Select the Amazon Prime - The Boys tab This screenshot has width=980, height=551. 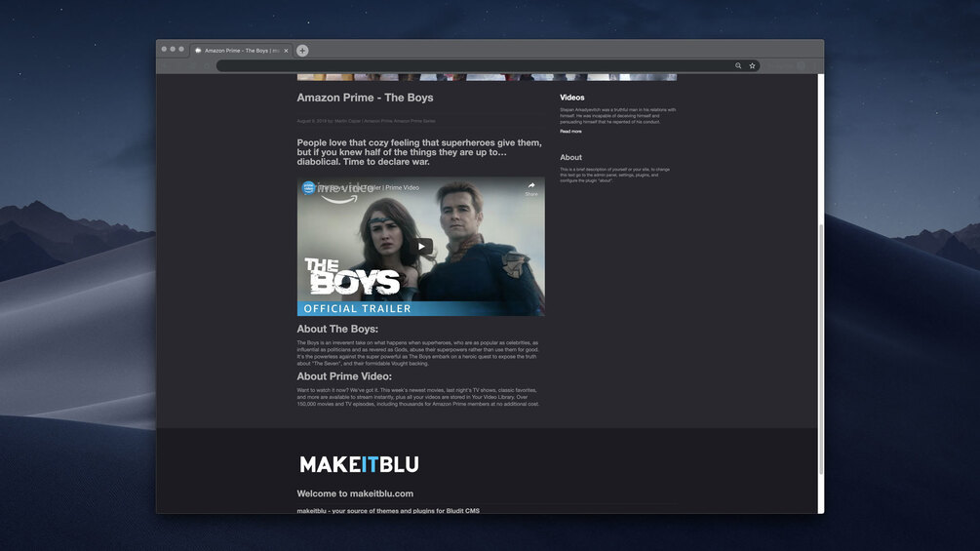241,51
